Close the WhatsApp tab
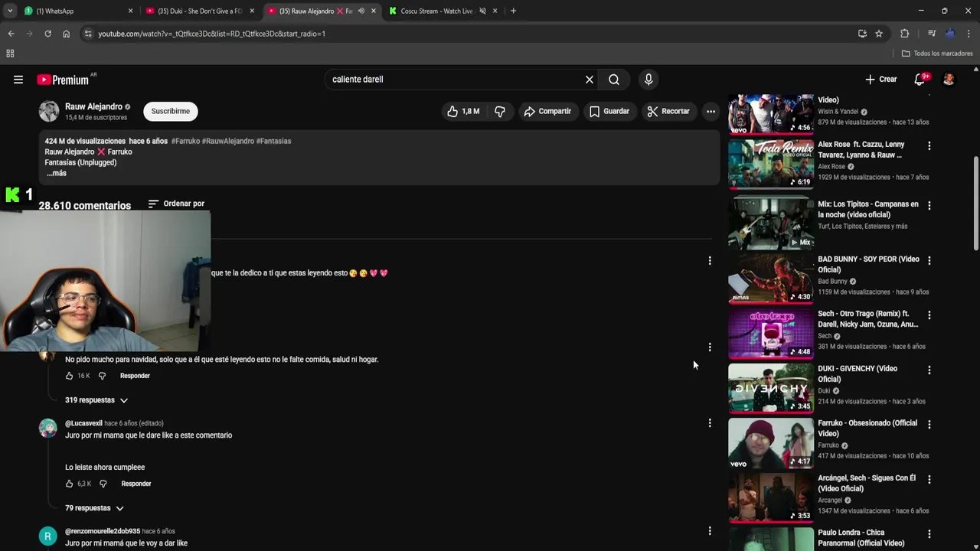 [130, 11]
